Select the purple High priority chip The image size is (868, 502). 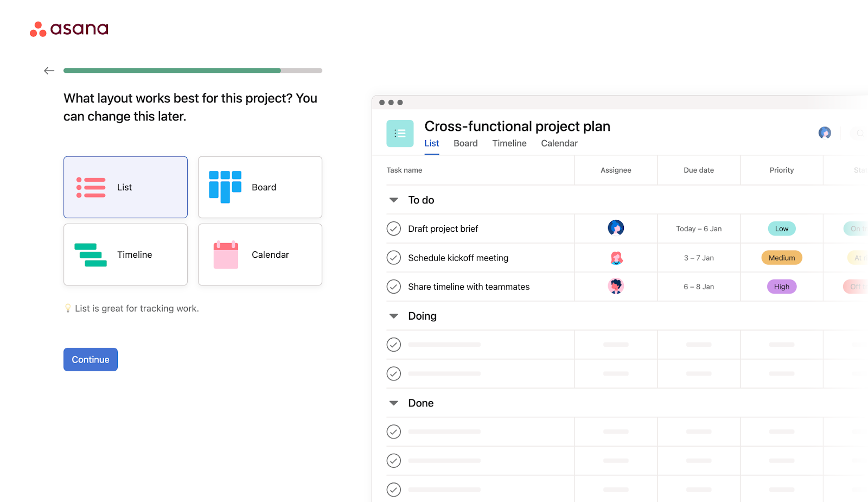(x=781, y=286)
